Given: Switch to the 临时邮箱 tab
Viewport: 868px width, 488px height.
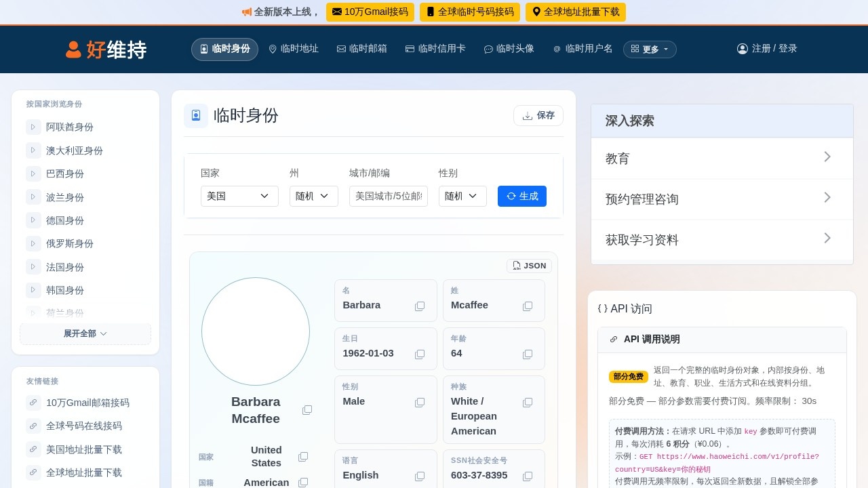Looking at the screenshot, I should 362,49.
